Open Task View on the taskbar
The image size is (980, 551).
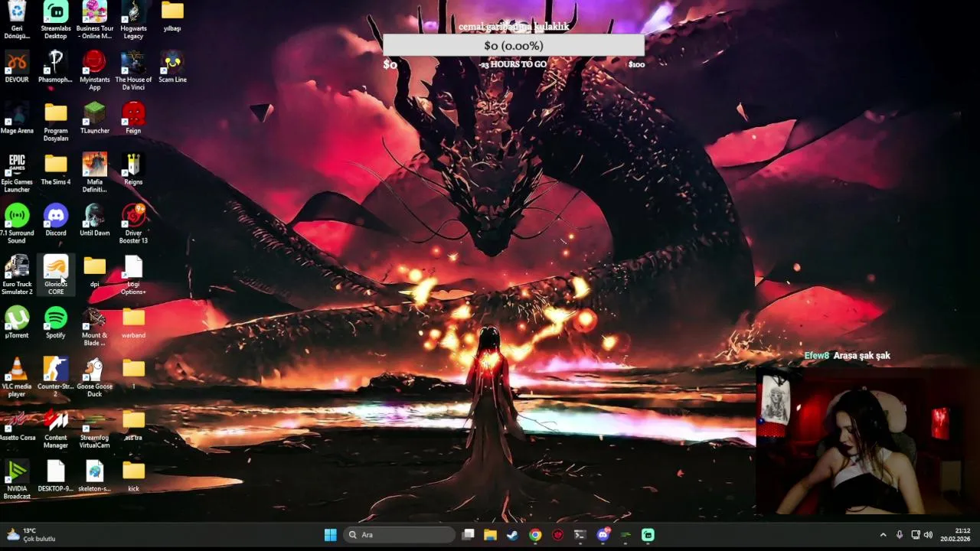(x=468, y=535)
